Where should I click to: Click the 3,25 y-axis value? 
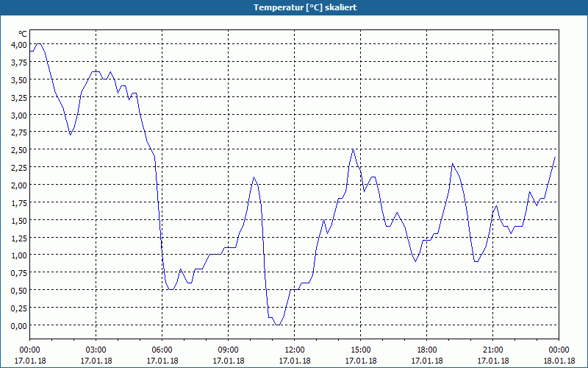click(x=19, y=97)
